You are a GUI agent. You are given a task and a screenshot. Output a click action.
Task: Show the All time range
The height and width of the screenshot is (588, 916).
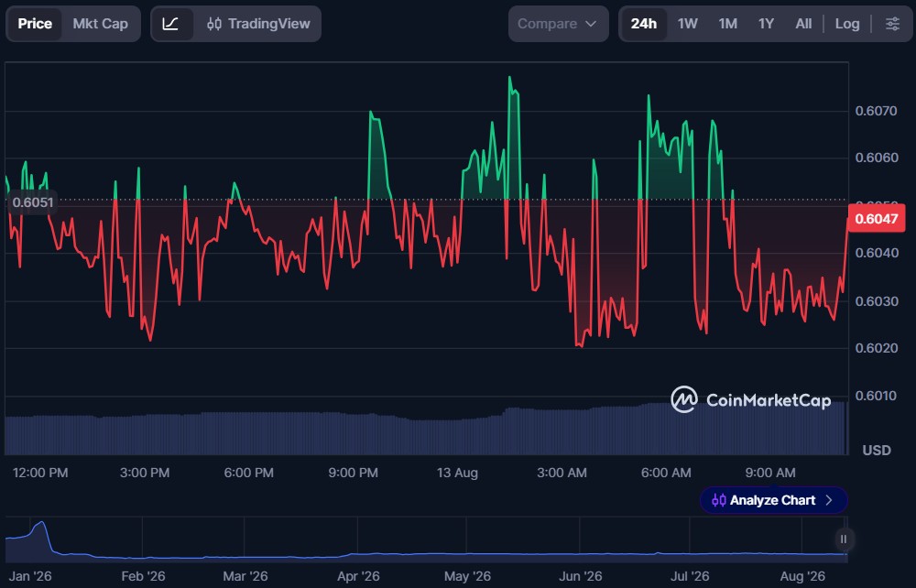(x=803, y=24)
